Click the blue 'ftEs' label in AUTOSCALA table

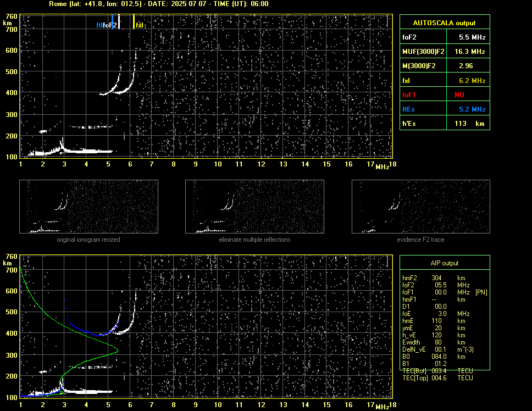tap(408, 109)
